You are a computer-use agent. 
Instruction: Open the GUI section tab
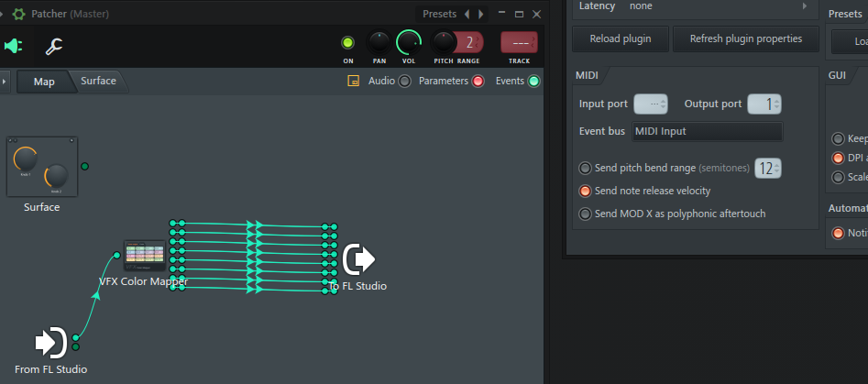pyautogui.click(x=838, y=75)
